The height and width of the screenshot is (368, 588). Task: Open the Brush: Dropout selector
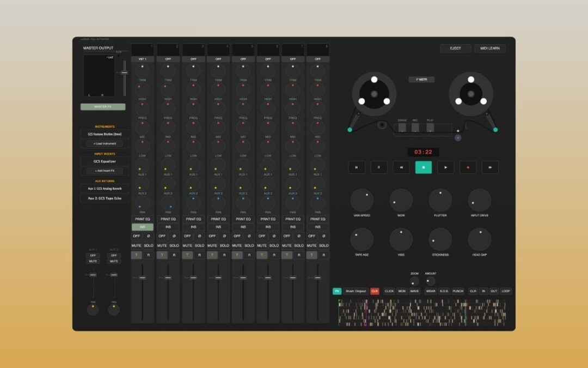(x=356, y=291)
